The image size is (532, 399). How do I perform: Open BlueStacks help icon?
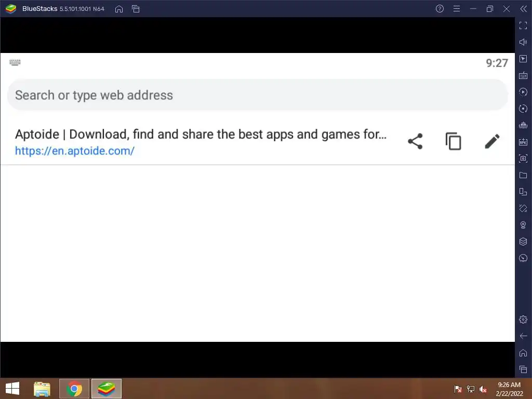click(440, 9)
